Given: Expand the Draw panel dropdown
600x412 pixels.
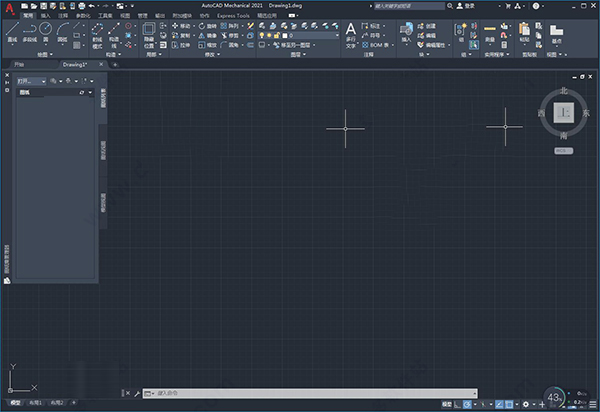Looking at the screenshot, I should coord(45,55).
